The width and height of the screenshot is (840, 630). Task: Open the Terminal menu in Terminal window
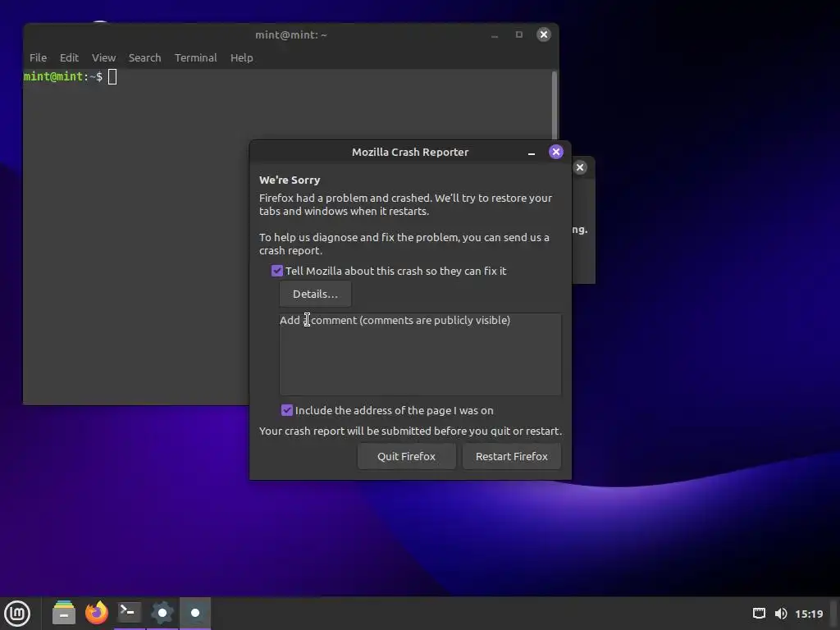pyautogui.click(x=195, y=58)
